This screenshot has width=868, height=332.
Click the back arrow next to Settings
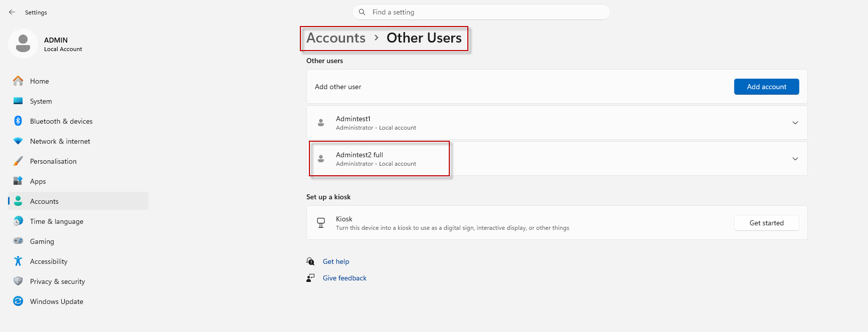click(x=12, y=12)
